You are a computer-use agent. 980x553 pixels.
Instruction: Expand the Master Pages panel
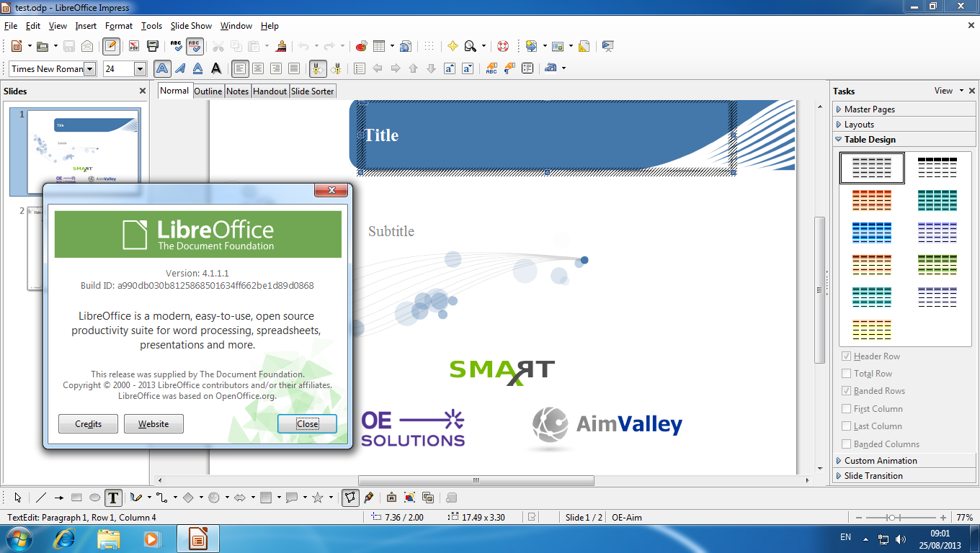869,109
